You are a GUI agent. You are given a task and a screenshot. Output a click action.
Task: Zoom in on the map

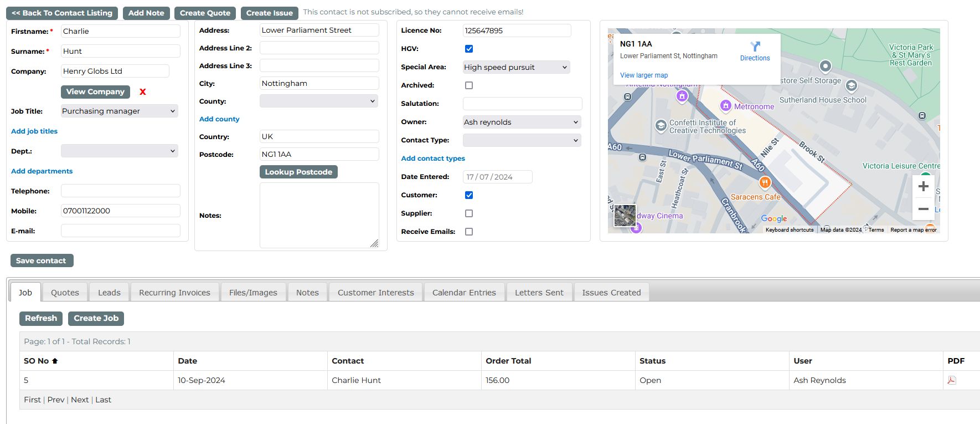pos(923,187)
